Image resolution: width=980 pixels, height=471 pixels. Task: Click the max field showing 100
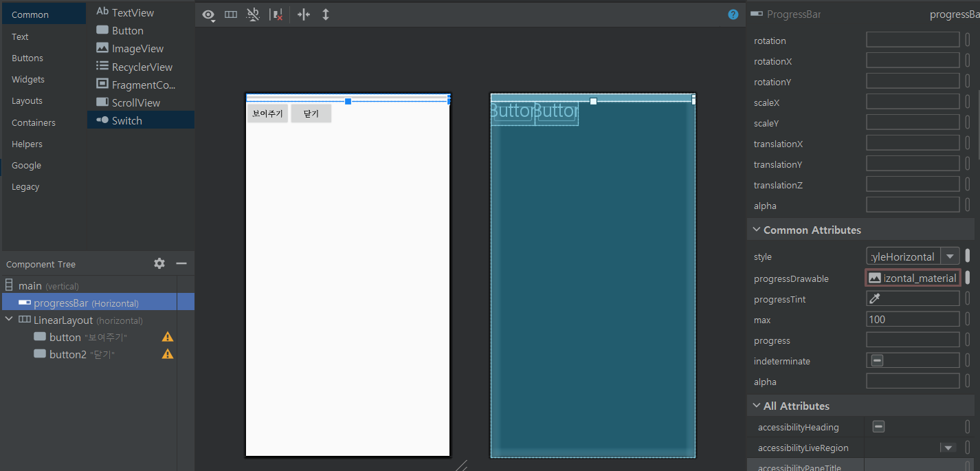click(913, 319)
